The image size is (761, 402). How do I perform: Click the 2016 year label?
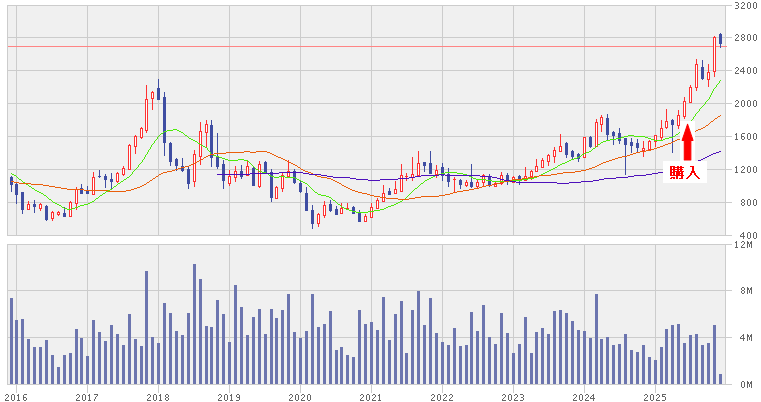16,395
